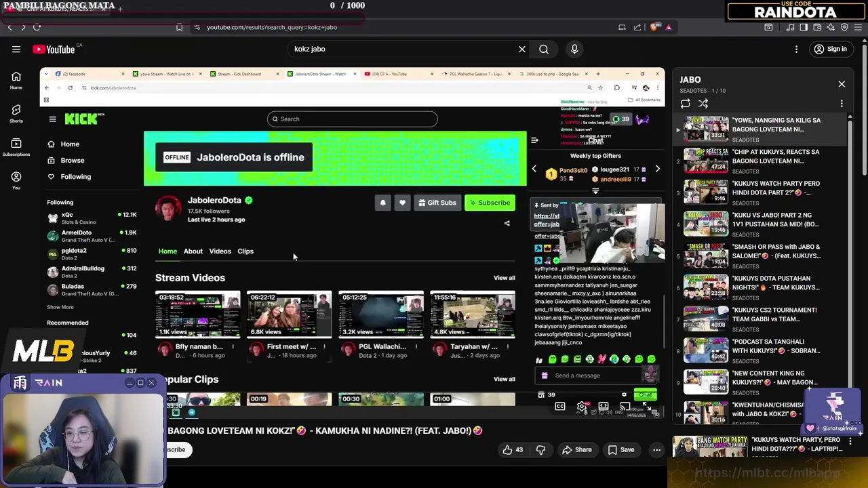Open the Leo AI sparkle icon
The image size is (868, 488).
pyautogui.click(x=831, y=27)
